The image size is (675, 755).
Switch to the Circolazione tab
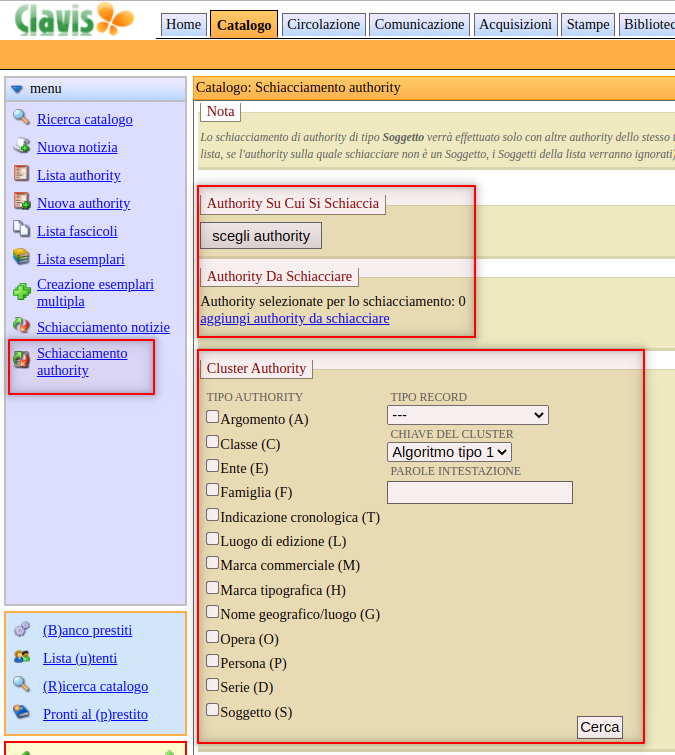click(322, 24)
